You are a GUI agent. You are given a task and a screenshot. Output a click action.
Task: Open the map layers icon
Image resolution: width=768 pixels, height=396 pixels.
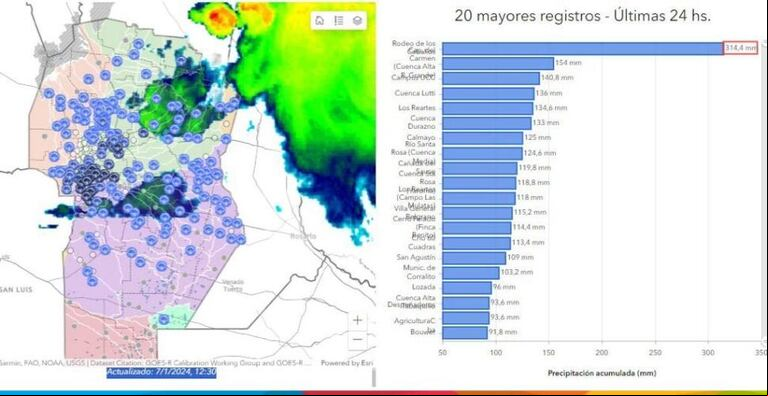click(x=358, y=21)
